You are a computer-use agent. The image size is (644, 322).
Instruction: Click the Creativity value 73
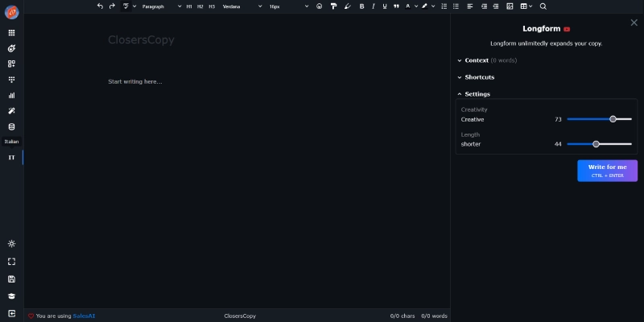558,119
